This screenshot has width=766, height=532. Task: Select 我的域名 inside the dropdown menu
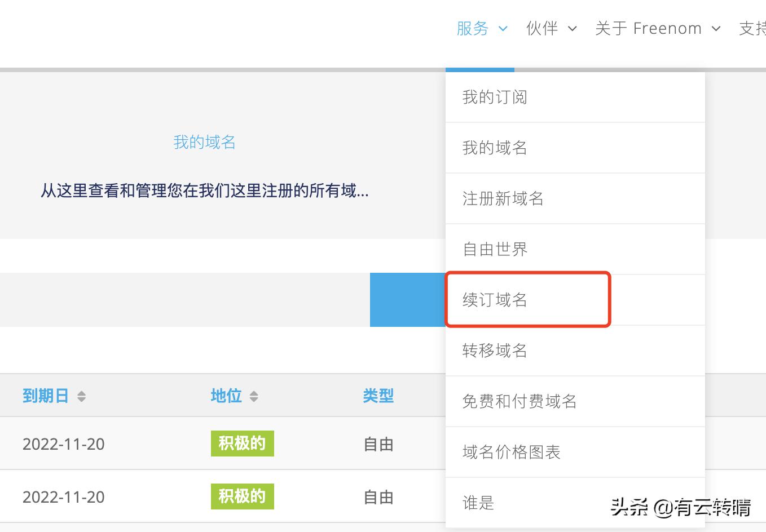click(493, 148)
